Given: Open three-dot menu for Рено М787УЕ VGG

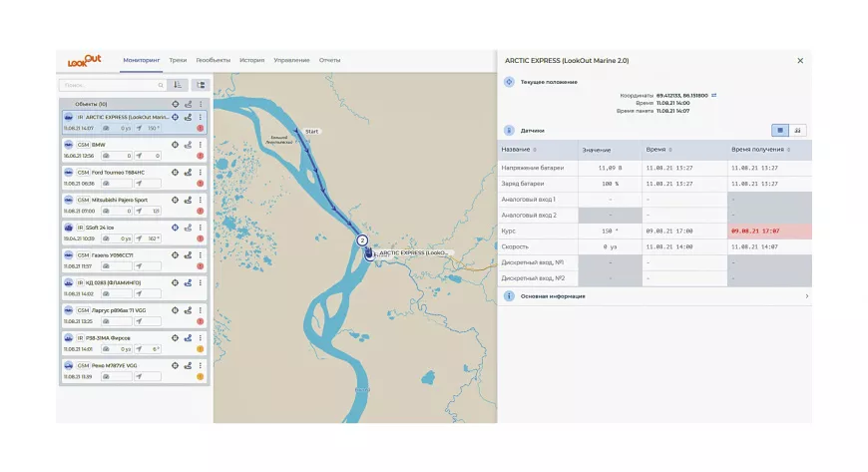Looking at the screenshot, I should (201, 365).
